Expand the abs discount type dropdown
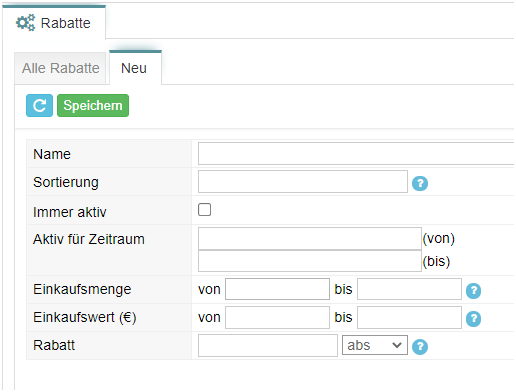Image resolution: width=516 pixels, height=392 pixels. [x=375, y=345]
